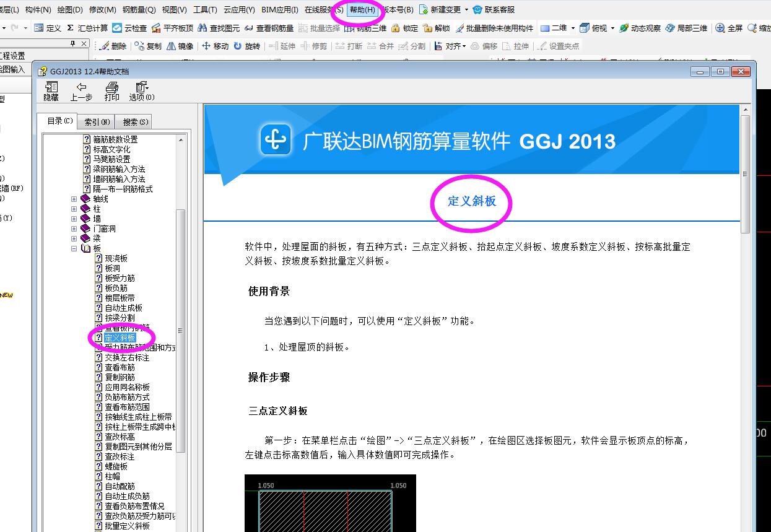Click 删除 delete tool in edit toolbar
The image size is (771, 532).
click(113, 46)
